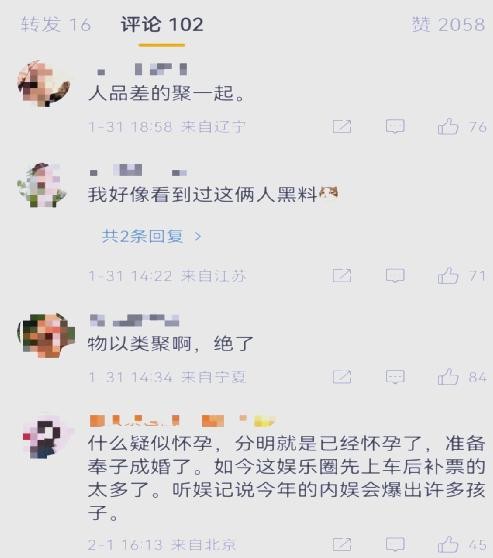Forward the comment posted from 北京
The image size is (493, 558).
click(x=342, y=544)
